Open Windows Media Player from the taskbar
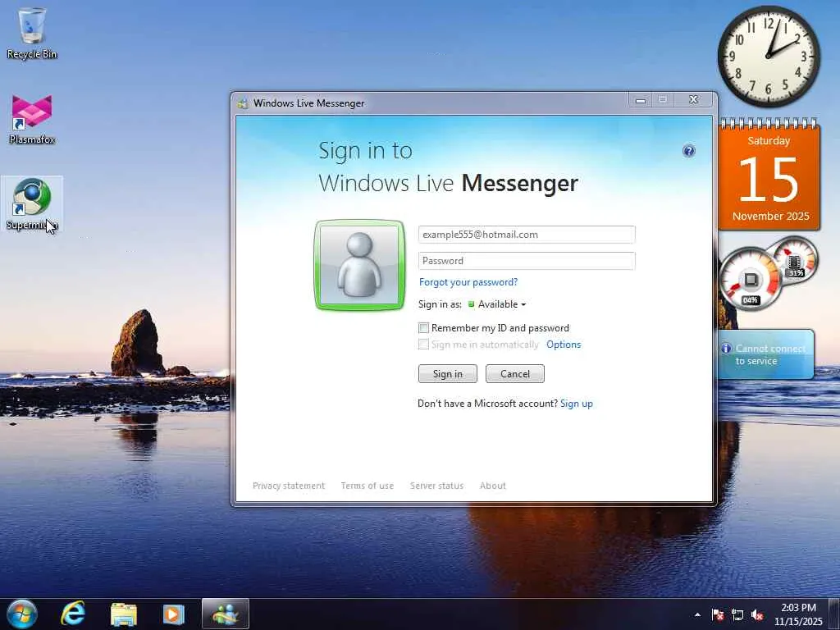 [174, 614]
